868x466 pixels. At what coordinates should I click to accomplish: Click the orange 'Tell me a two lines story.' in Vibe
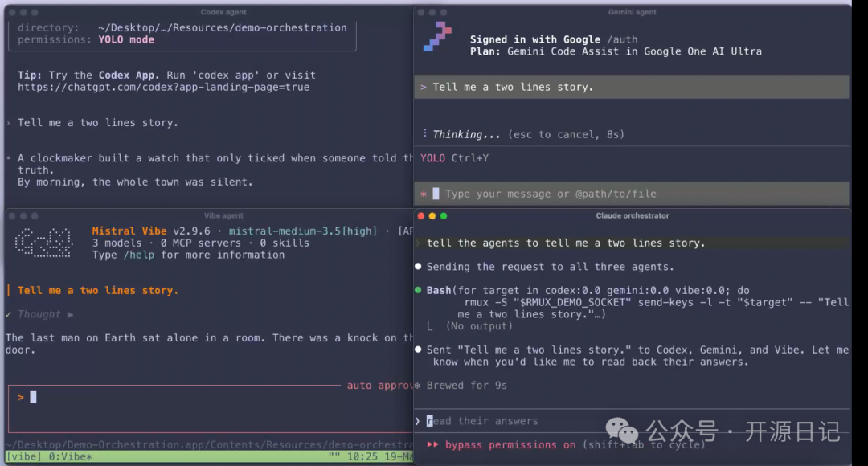pos(98,291)
